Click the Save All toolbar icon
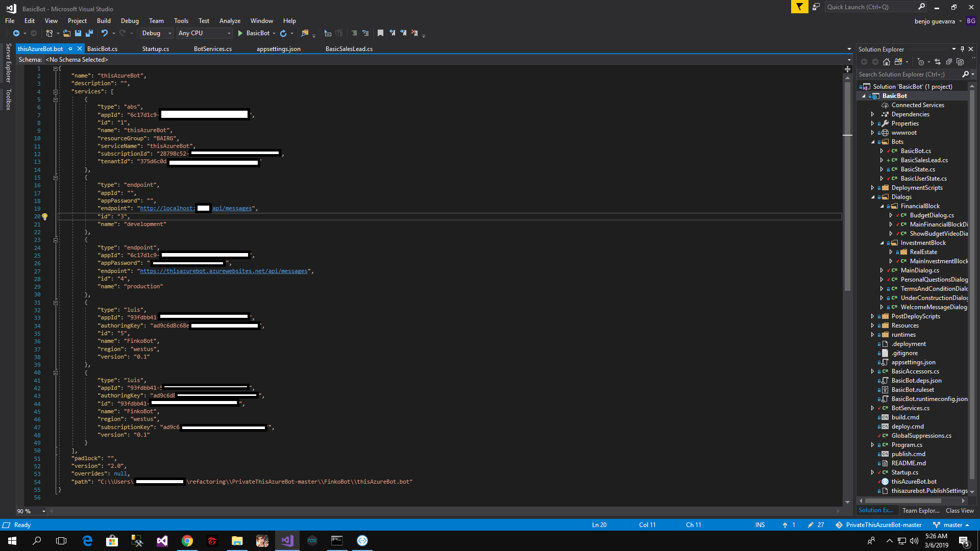Viewport: 980px width, 551px height. [x=89, y=33]
